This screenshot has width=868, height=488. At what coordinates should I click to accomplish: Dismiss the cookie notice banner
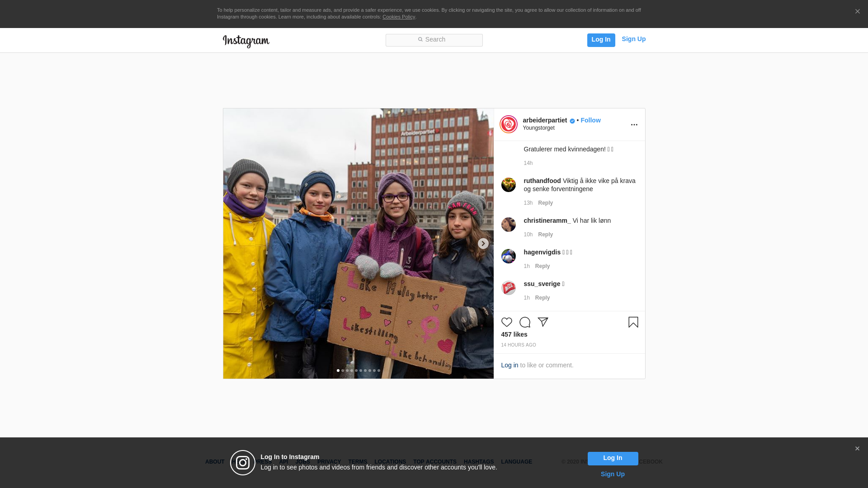(x=858, y=12)
